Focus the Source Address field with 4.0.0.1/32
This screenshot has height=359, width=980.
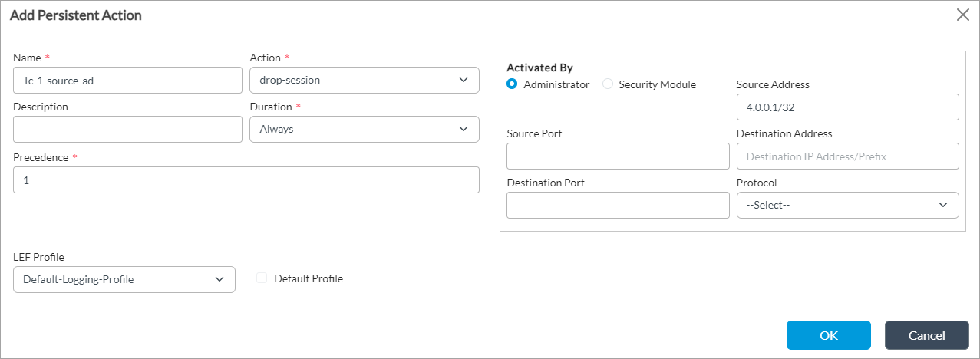(847, 107)
